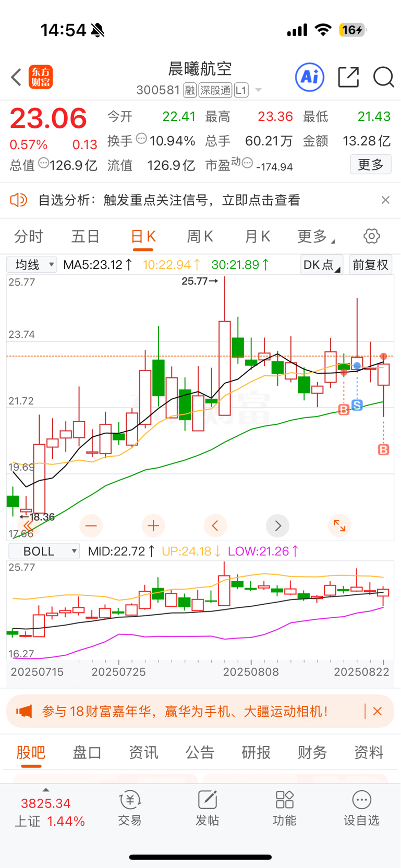
Task: Switch to the 财务 tab
Action: point(312,752)
